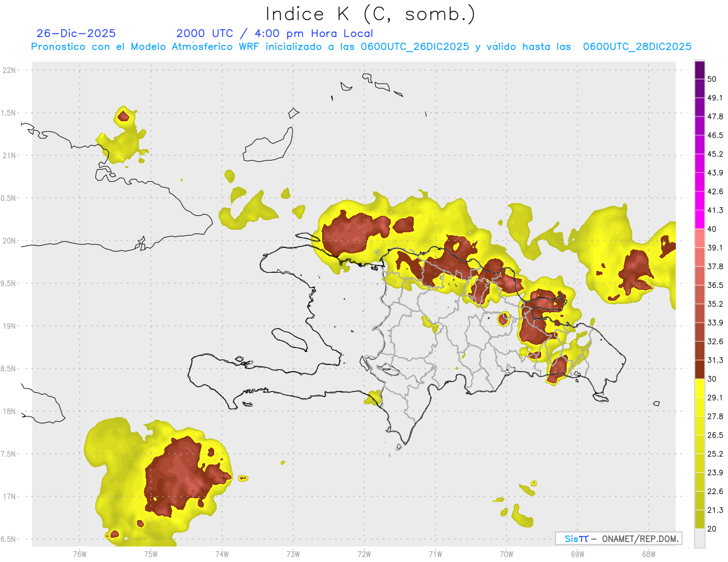Click the salmon colorbar segment between 39.1 and 40
This screenshot has width=728, height=562.
coord(699,238)
